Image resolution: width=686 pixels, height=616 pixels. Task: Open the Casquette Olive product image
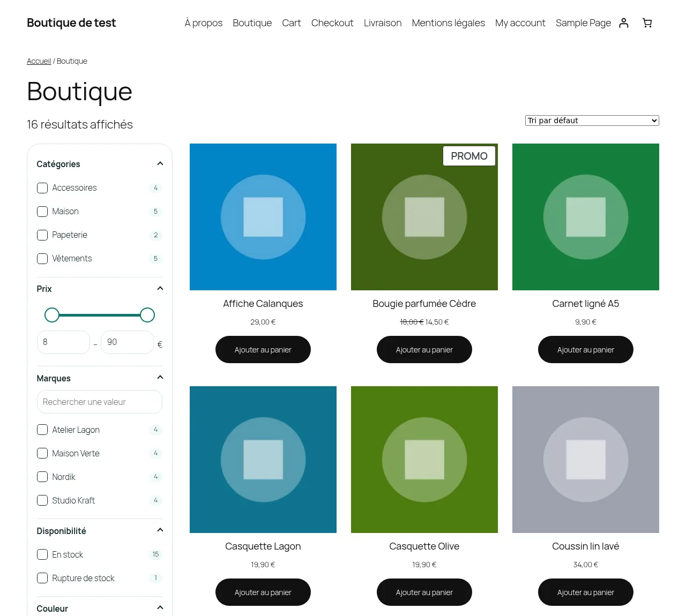[x=424, y=460]
